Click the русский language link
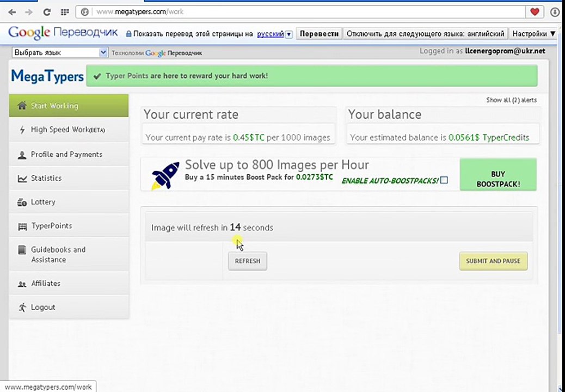 271,34
